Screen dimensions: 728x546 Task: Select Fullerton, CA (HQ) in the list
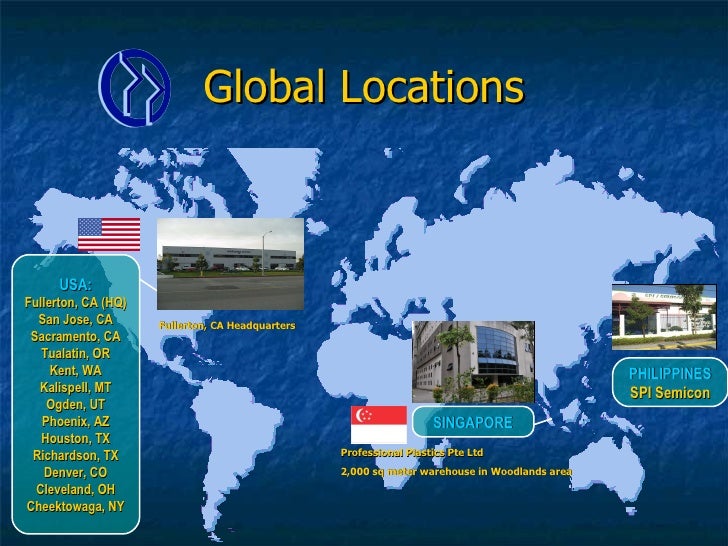point(76,303)
